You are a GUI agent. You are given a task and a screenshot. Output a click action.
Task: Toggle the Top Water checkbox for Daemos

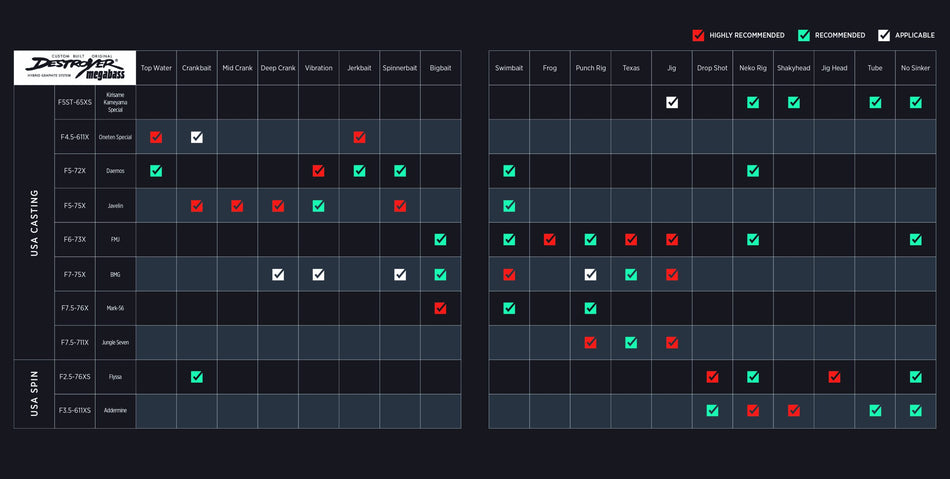tap(156, 171)
